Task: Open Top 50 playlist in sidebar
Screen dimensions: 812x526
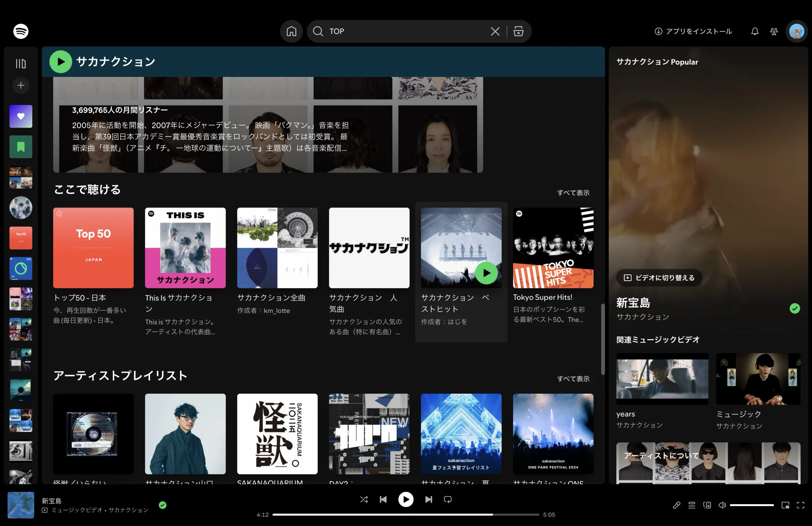Action: click(x=21, y=238)
